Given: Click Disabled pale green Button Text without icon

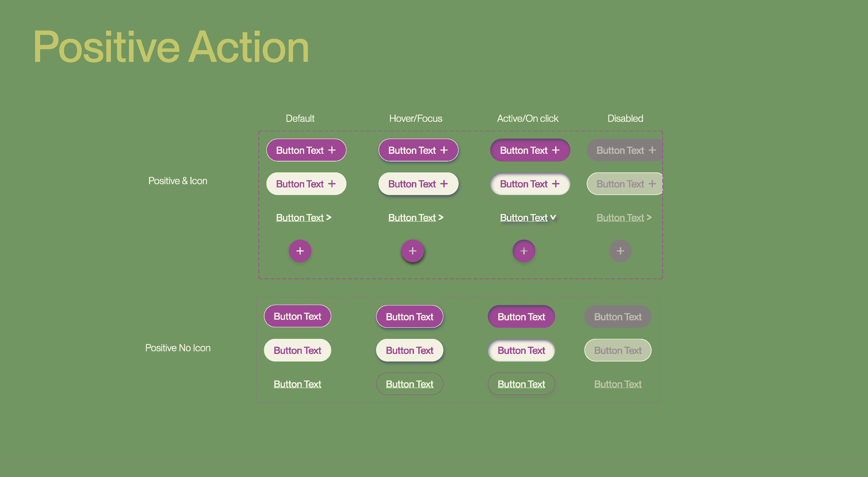Looking at the screenshot, I should 618,350.
